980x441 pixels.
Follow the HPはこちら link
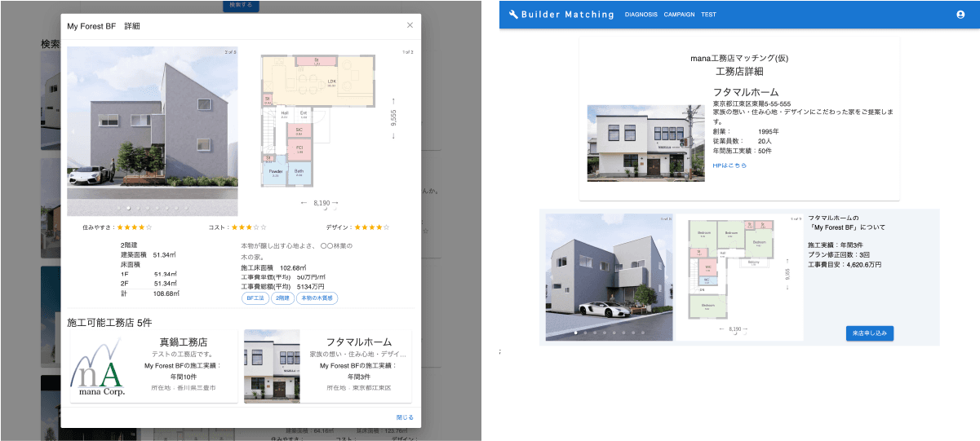click(729, 165)
